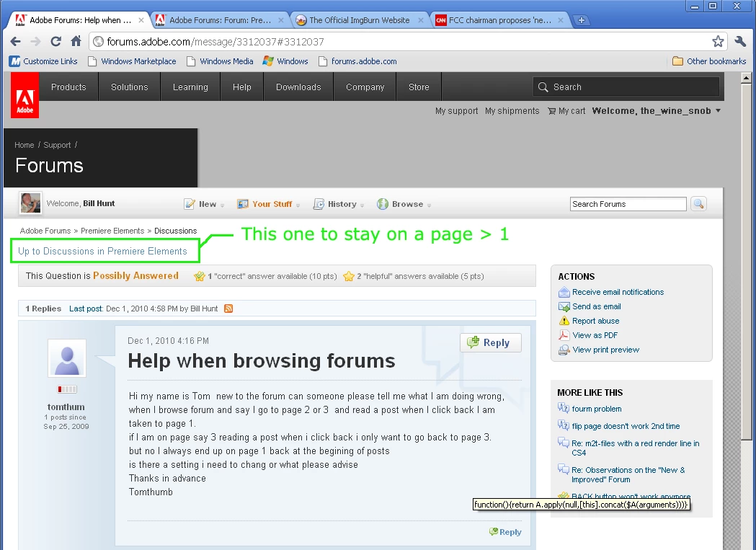756x550 pixels.
Task: Click the View as PDF icon
Action: point(564,335)
